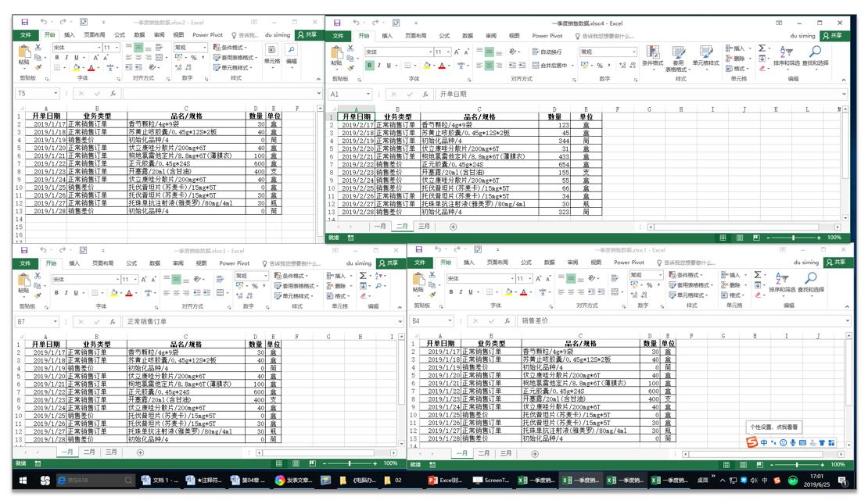Viewport: 868px width, 504px height.
Task: Toggle Bold in xlsx:2 window
Action: (x=56, y=58)
